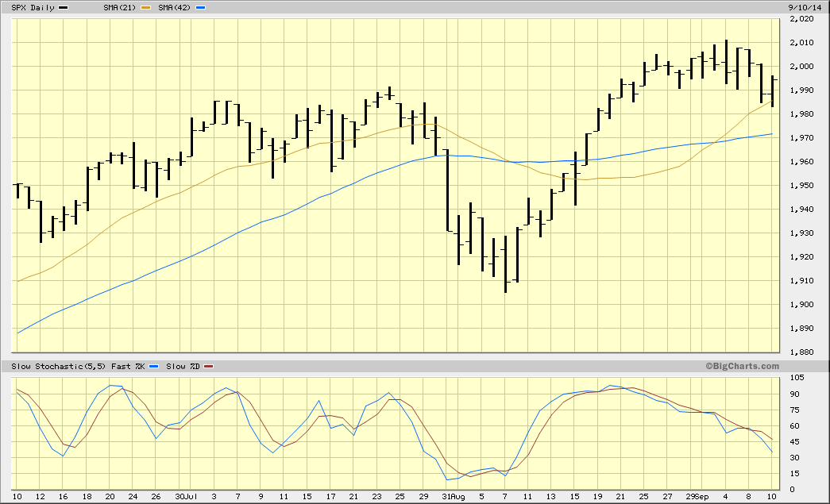Click the 2,010 price axis value
Viewport: 830px width, 504px height.
click(801, 43)
